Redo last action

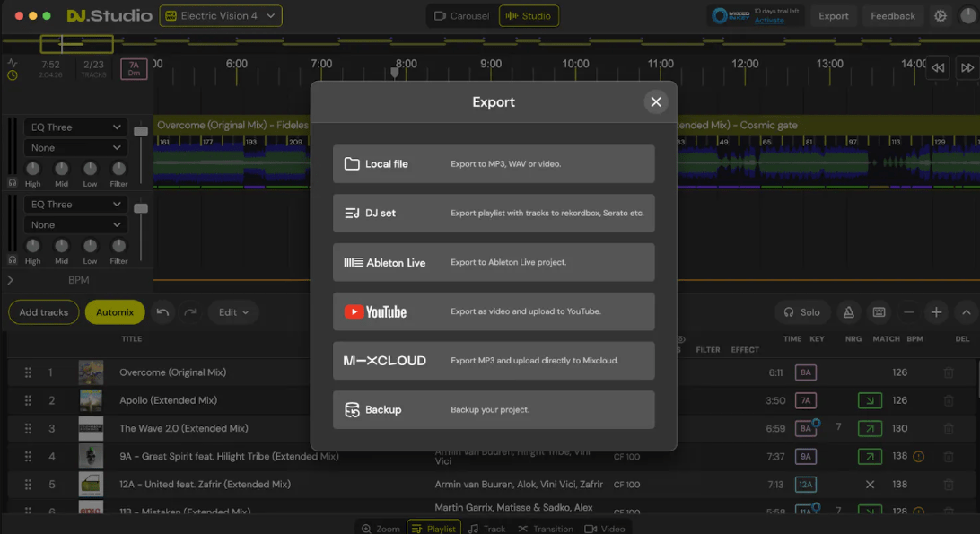click(190, 312)
